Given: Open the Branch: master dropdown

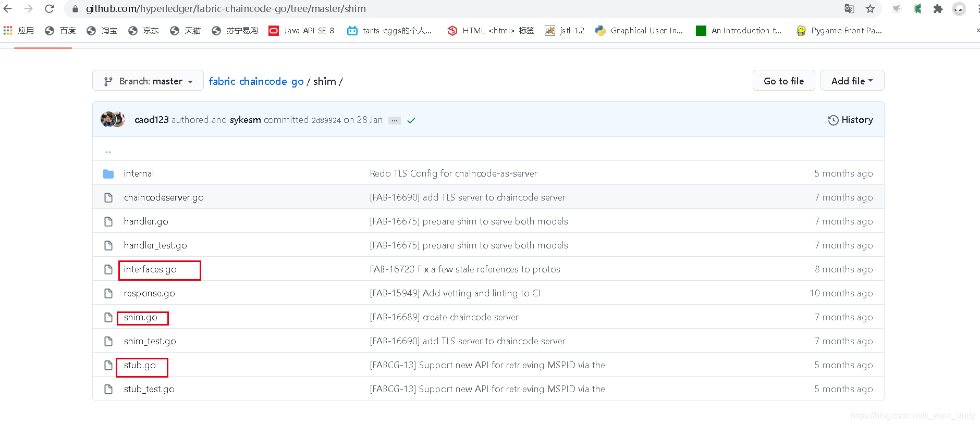Looking at the screenshot, I should 148,81.
